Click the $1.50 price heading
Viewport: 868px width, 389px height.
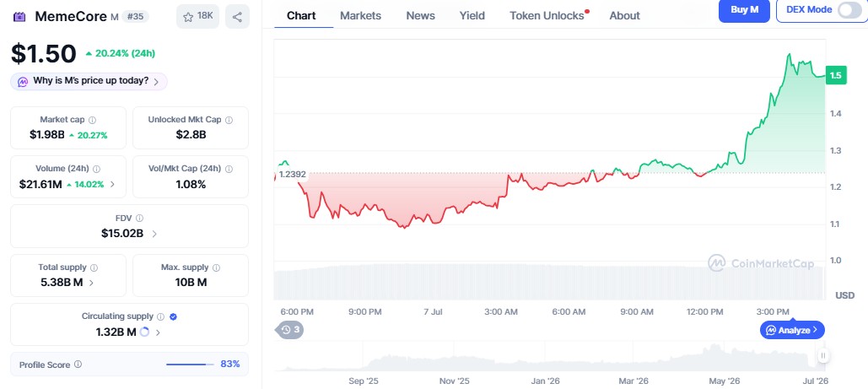[44, 54]
